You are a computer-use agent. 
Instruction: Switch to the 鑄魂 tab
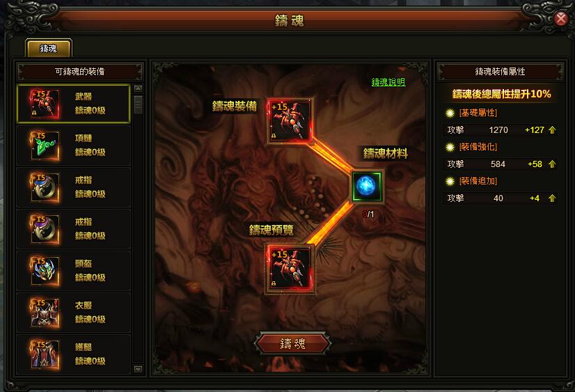coord(49,49)
